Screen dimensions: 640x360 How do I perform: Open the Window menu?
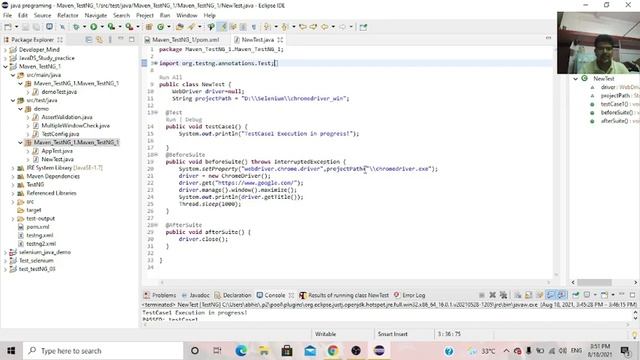coord(187,16)
